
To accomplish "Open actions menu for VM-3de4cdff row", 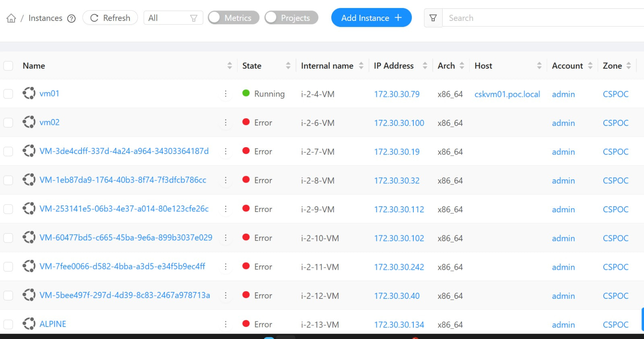I will 225,152.
